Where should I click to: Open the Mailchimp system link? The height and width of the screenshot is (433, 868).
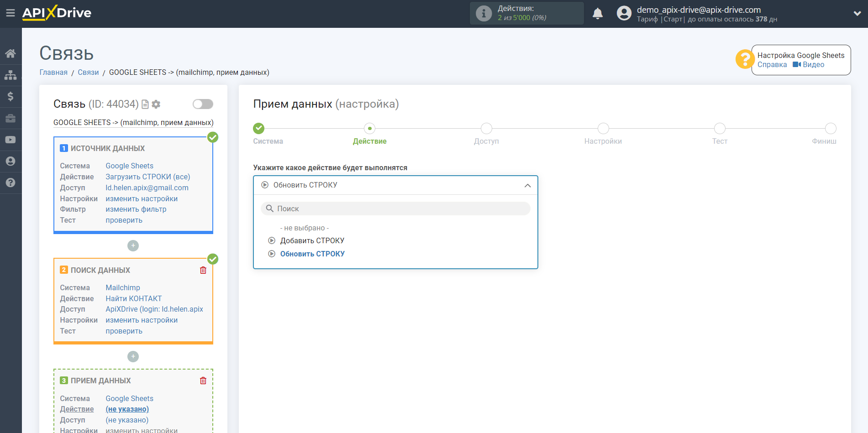[x=123, y=287]
